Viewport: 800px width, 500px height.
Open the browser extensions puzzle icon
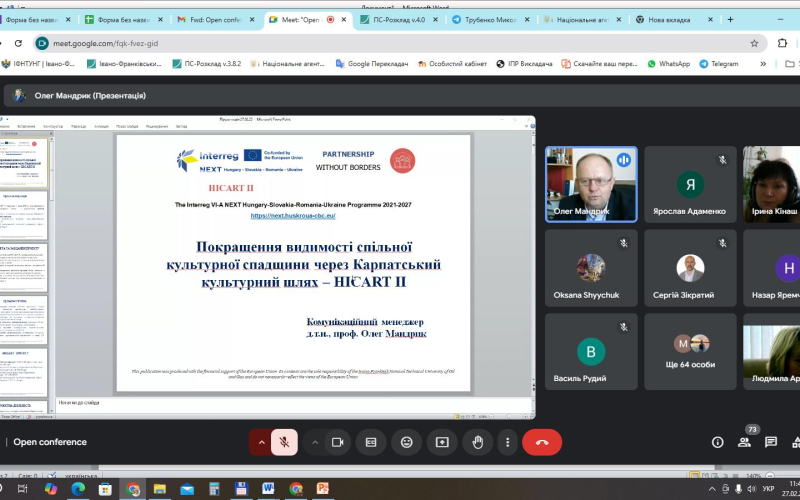point(782,43)
